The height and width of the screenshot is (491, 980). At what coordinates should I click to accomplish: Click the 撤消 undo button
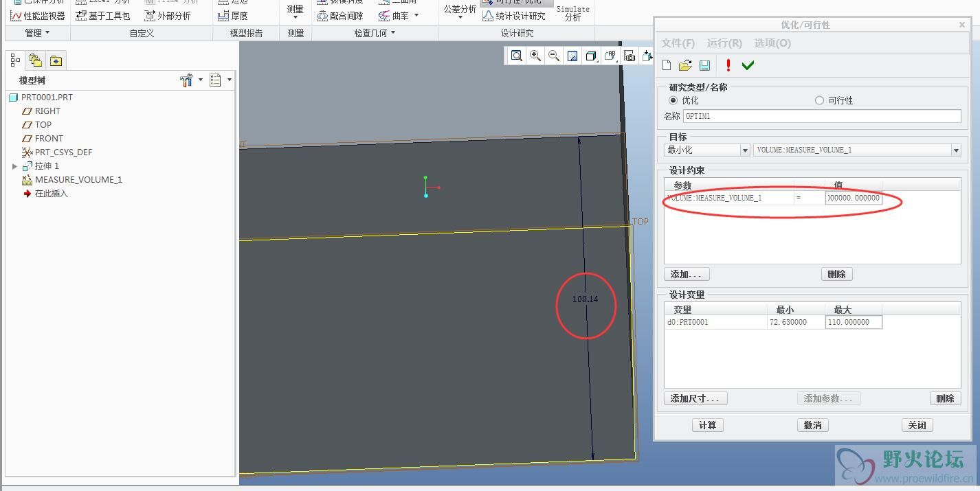(812, 425)
